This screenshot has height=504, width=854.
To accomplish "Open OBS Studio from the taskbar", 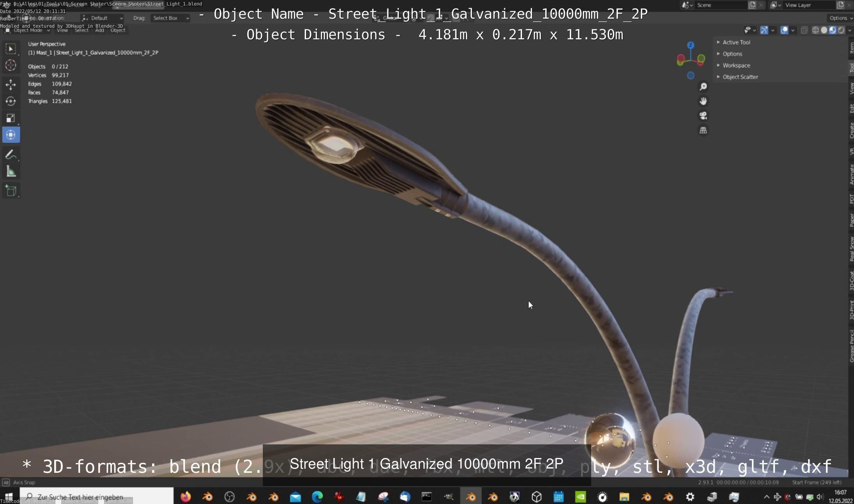I will (230, 497).
